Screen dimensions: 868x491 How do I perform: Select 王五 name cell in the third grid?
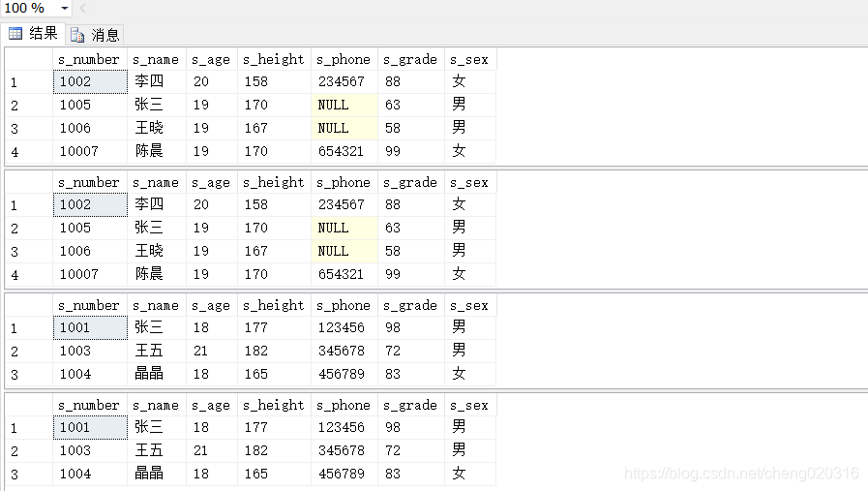point(157,352)
